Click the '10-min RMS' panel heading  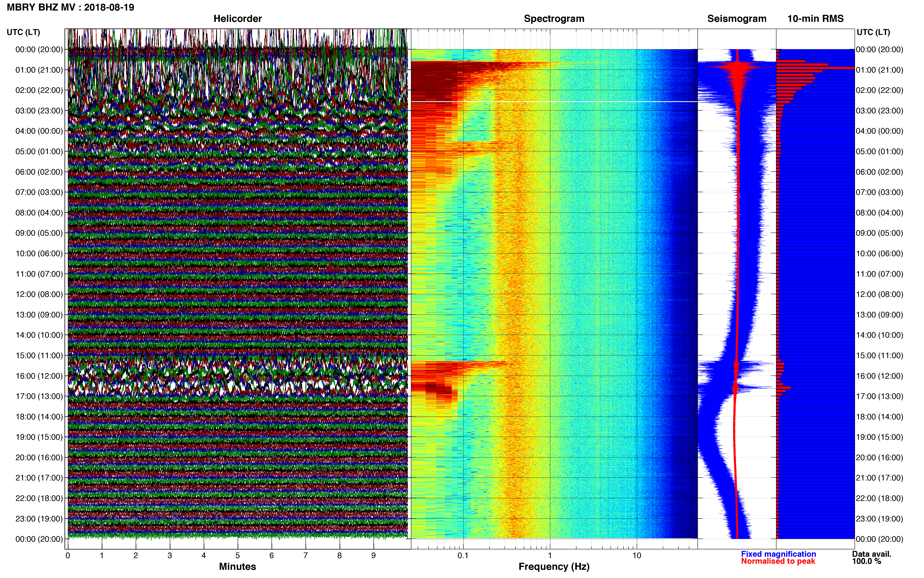pos(816,19)
